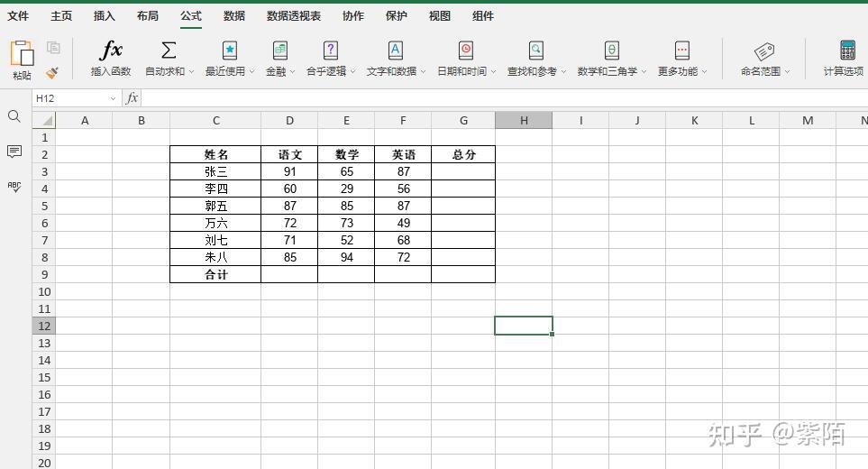Viewport: 868px width, 469px height.
Task: Select the 合计 cell in row 9
Action: tap(215, 274)
